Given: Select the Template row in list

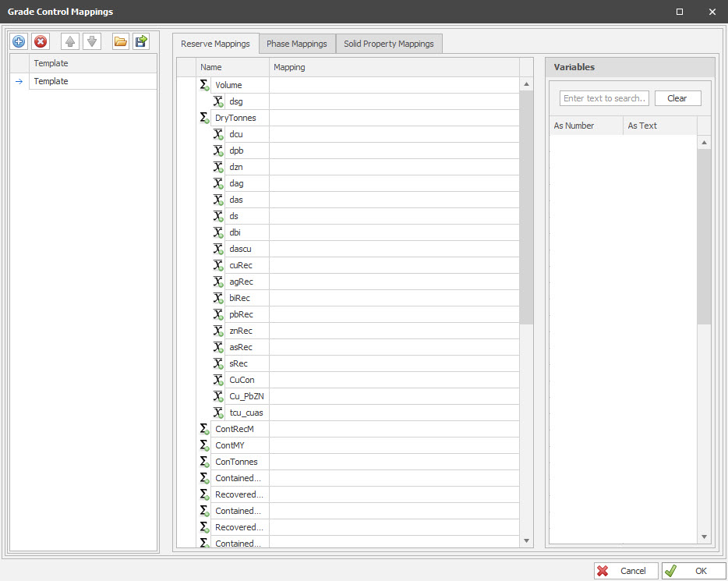Looking at the screenshot, I should (92, 81).
